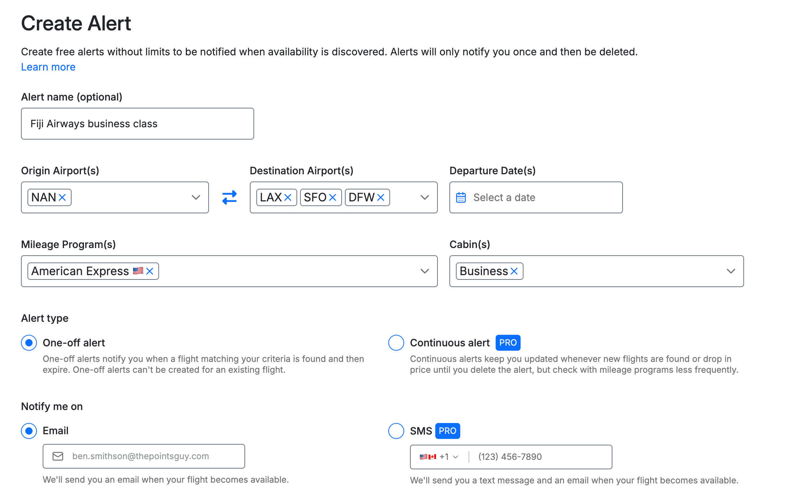
Task: Click the SMS phone number field
Action: tap(539, 457)
